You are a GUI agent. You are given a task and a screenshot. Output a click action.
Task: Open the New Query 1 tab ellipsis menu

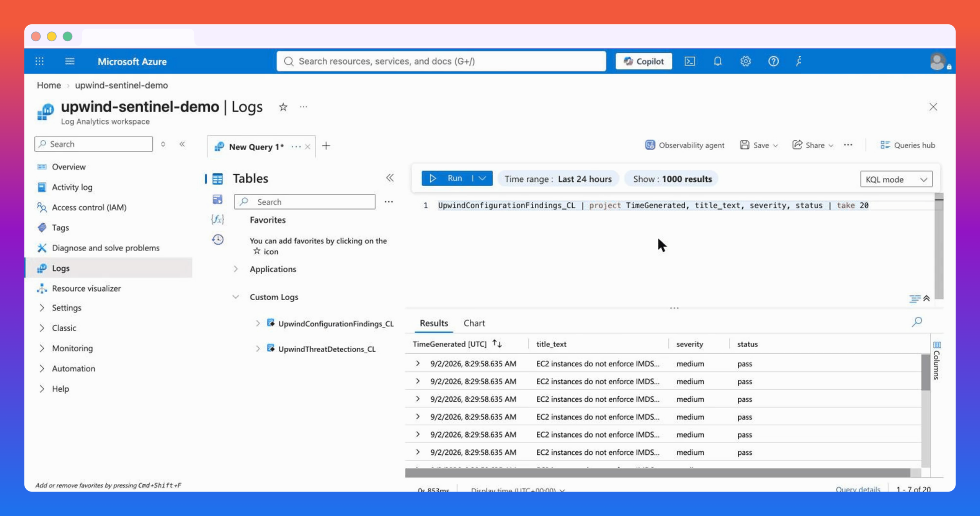click(x=296, y=147)
